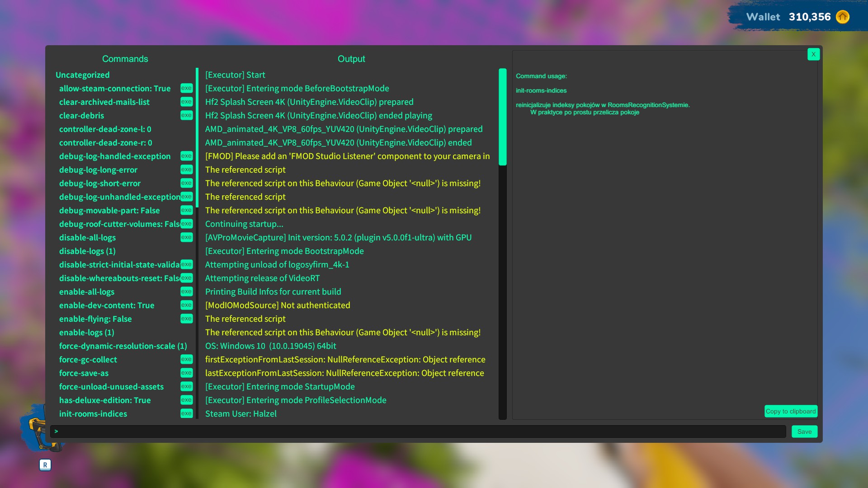Click exe icon beside init-rooms-indices

tap(186, 413)
